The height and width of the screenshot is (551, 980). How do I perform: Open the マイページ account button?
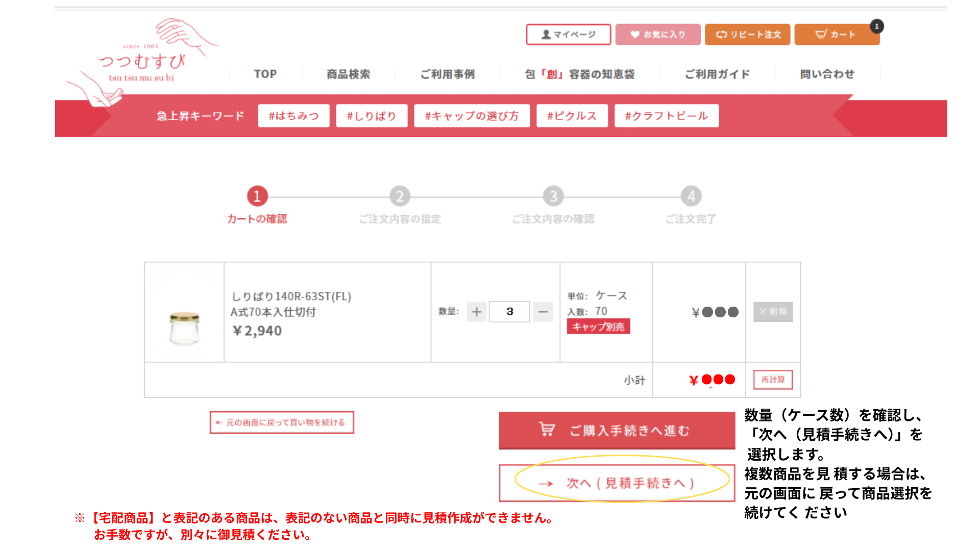568,35
